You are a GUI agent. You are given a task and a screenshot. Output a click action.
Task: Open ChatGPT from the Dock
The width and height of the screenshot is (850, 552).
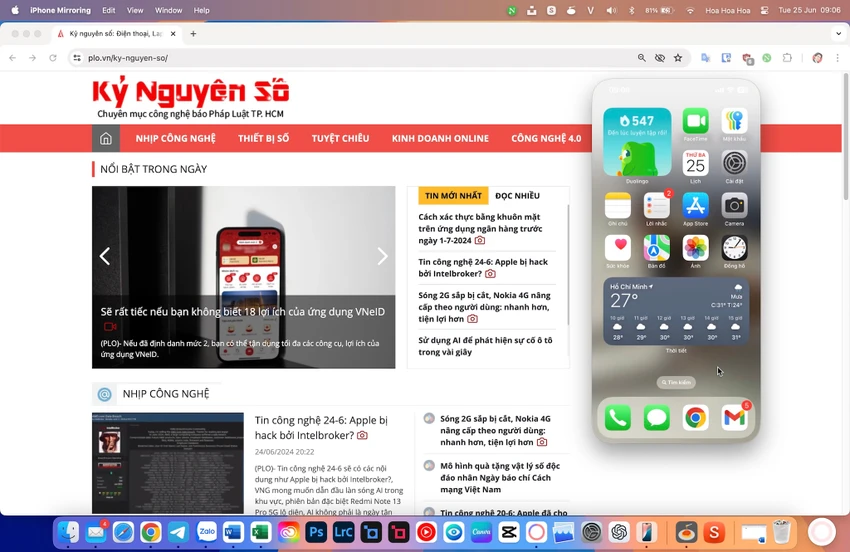click(x=619, y=532)
